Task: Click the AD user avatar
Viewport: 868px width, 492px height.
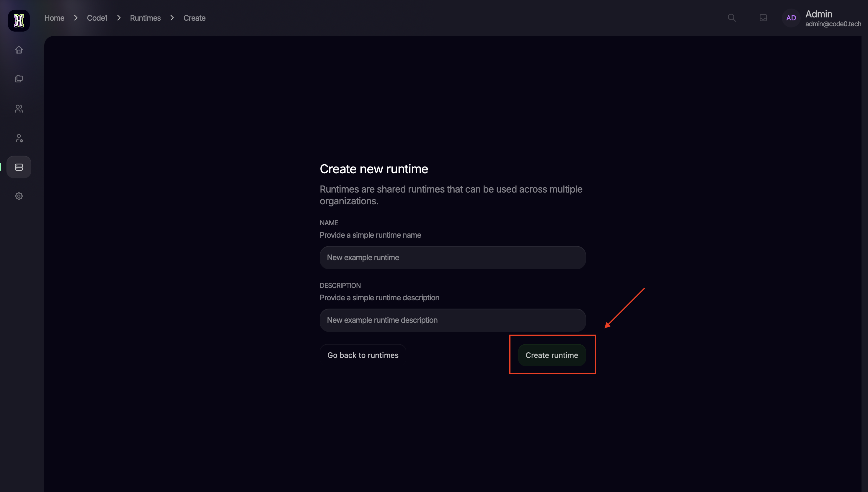Action: coord(791,18)
